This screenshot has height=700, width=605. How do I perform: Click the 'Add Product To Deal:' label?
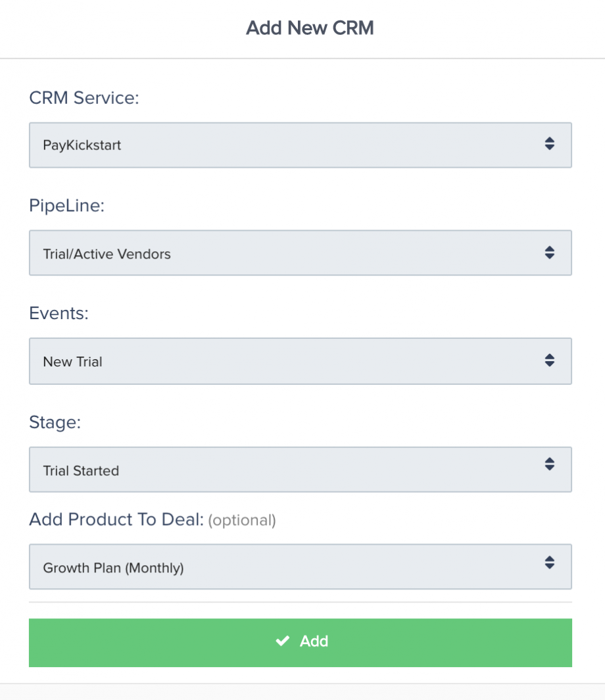point(116,520)
